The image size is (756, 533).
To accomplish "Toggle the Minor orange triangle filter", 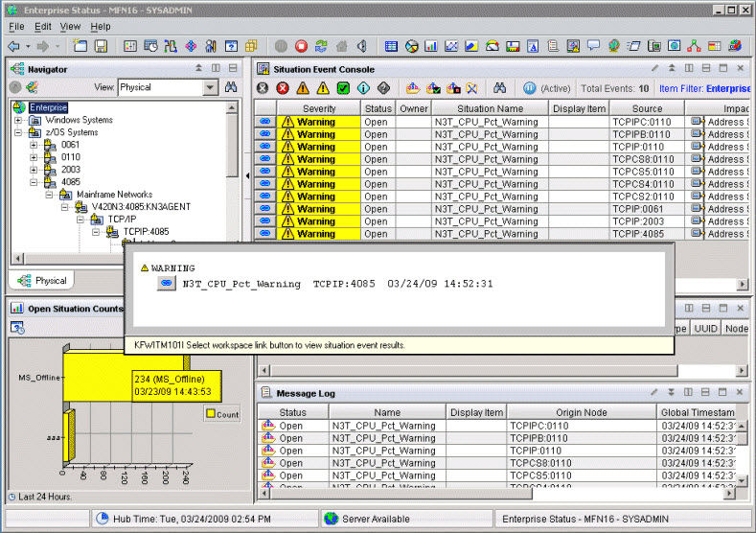I will [303, 88].
